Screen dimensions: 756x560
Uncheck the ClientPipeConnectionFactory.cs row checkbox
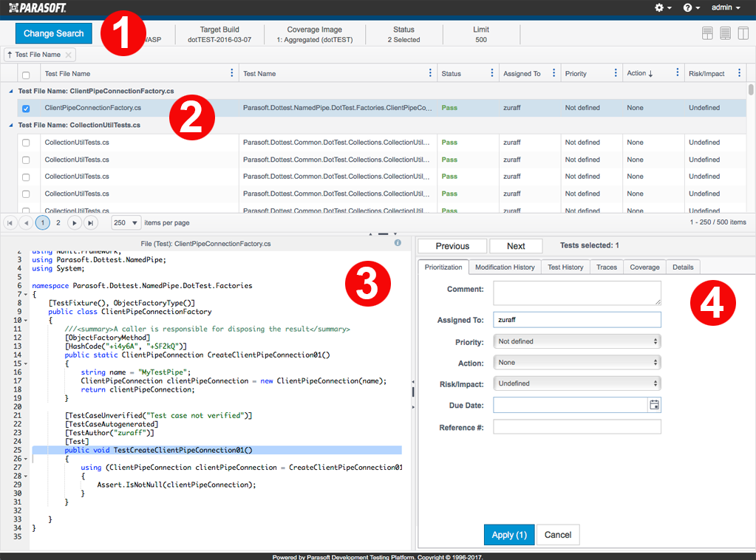tap(26, 109)
